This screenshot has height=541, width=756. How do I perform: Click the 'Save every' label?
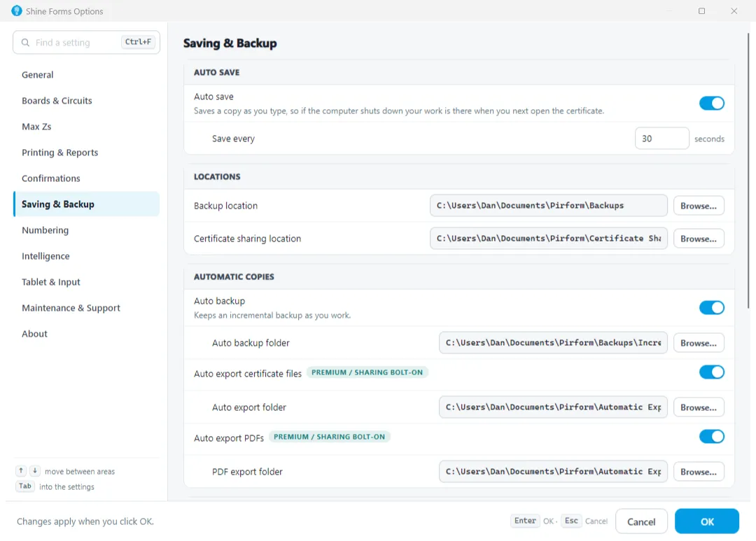[x=233, y=139]
